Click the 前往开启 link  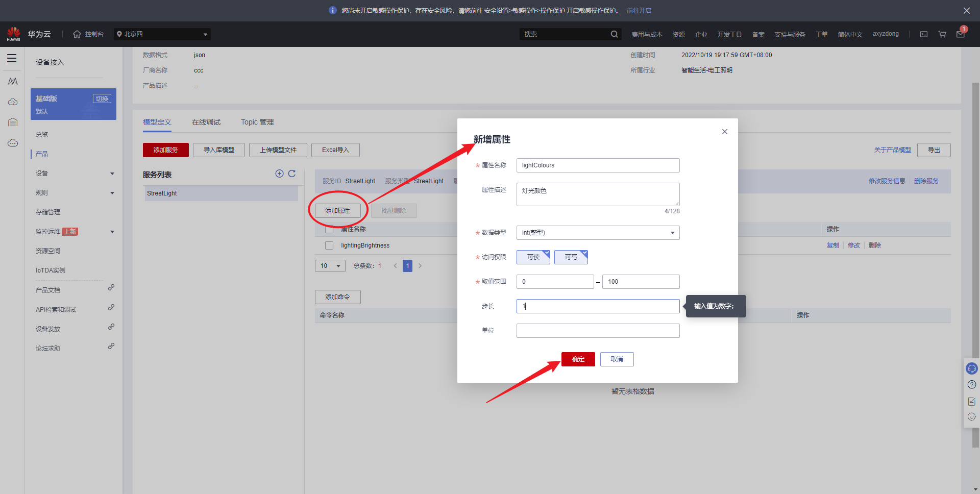639,10
